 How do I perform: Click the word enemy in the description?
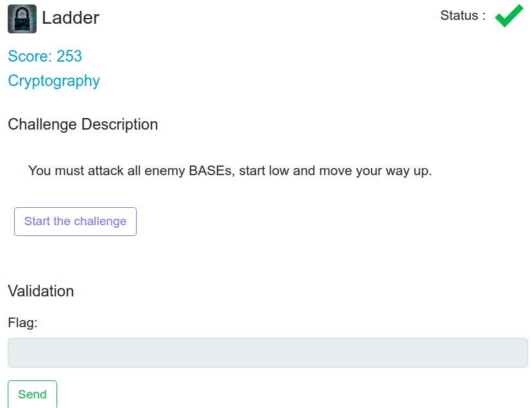point(164,171)
